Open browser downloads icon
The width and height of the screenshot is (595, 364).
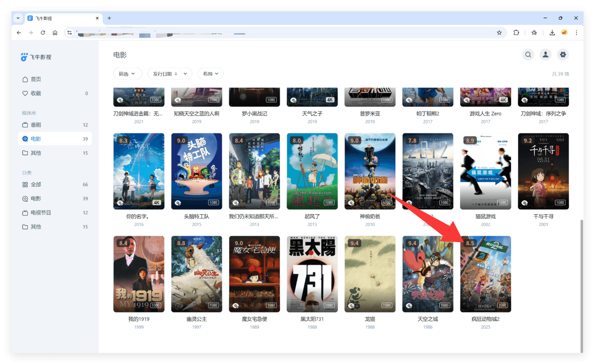pos(552,33)
